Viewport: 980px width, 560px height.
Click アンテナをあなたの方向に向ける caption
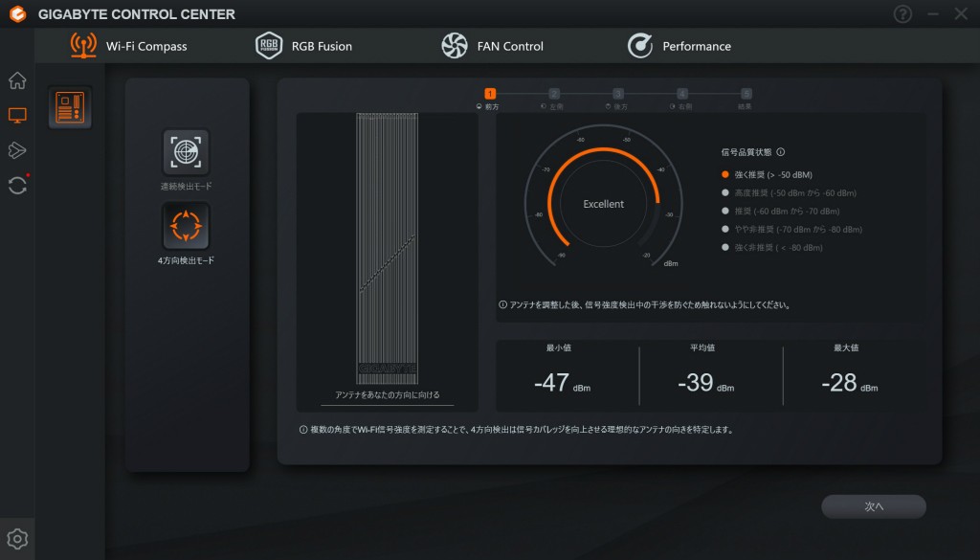point(387,395)
